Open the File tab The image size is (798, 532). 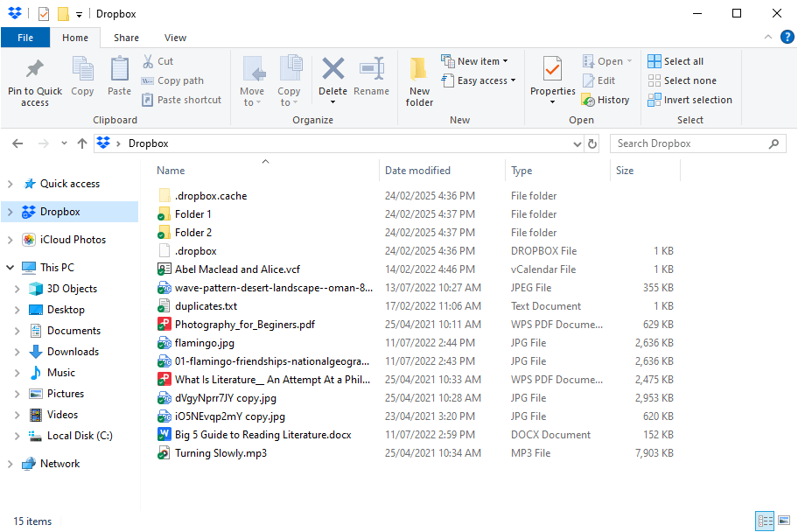click(x=25, y=38)
